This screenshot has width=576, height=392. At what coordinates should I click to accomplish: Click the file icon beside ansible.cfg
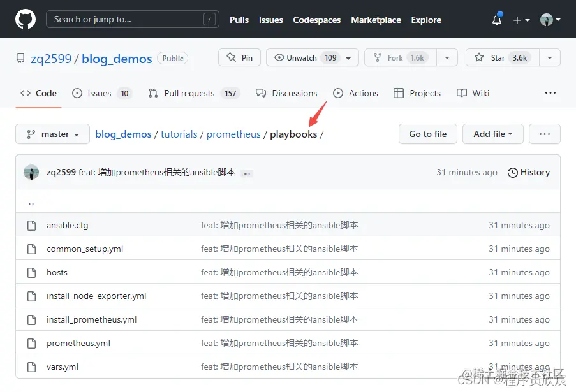point(32,225)
